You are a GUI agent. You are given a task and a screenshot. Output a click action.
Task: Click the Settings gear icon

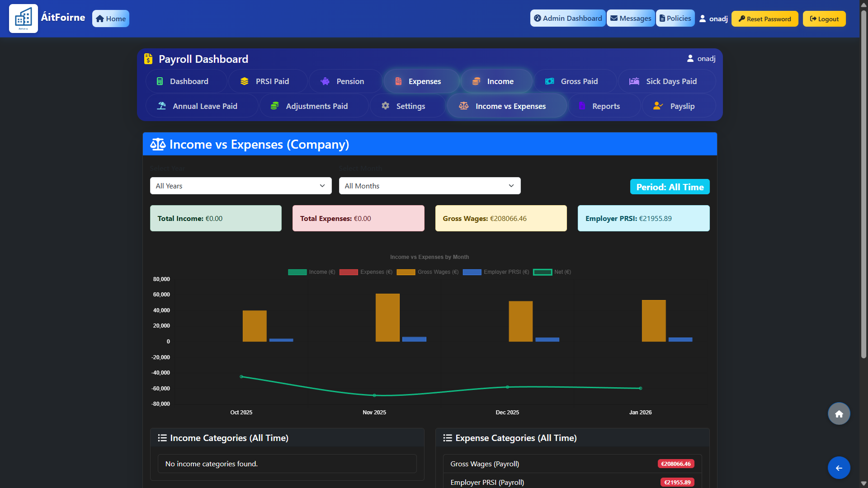385,106
